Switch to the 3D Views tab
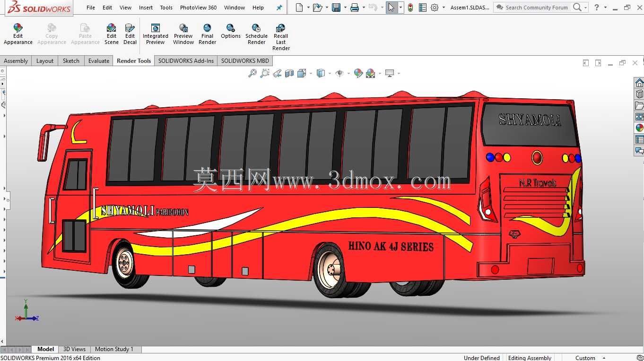This screenshot has width=644, height=361. pyautogui.click(x=74, y=349)
